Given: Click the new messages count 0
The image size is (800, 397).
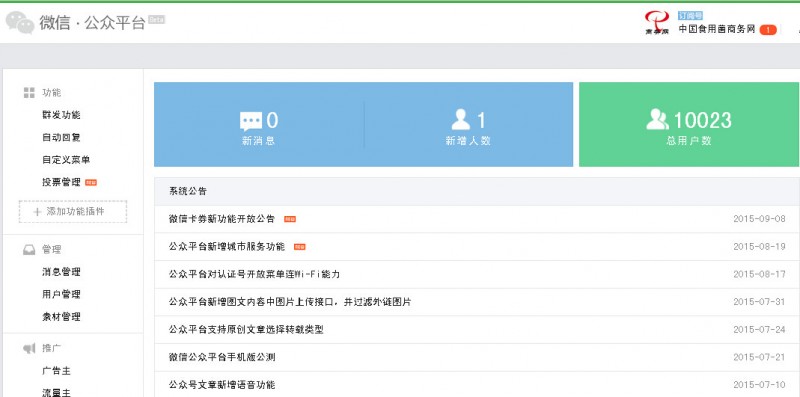Looking at the screenshot, I should pos(272,121).
